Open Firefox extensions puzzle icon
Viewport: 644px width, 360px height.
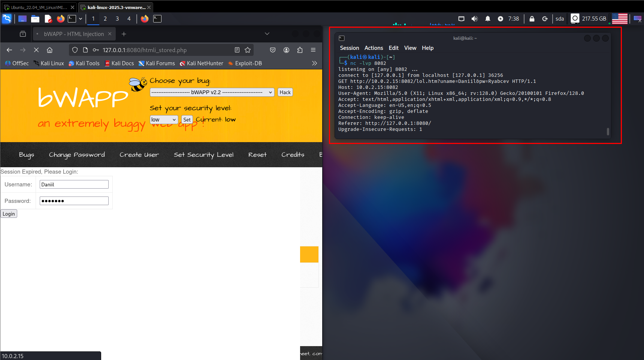[x=300, y=50]
